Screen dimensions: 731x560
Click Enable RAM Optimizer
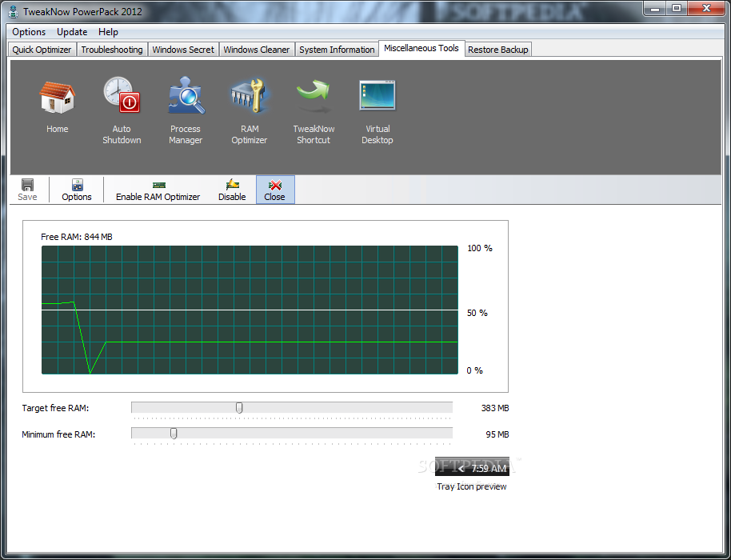click(x=158, y=190)
